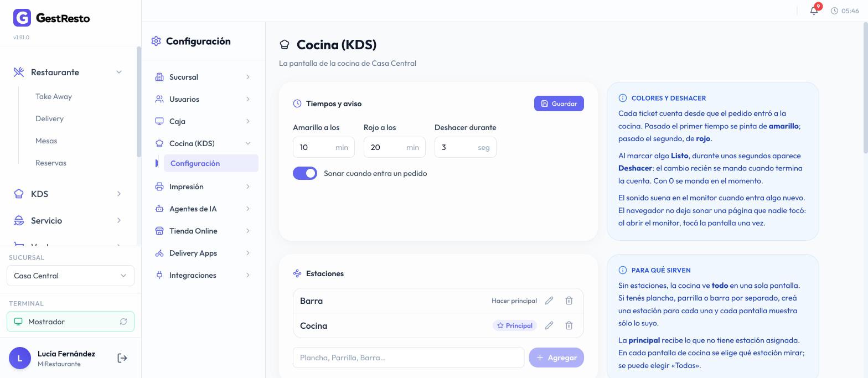Click the Estaciones section heading
Screen dimensions: 868x378
click(325, 273)
